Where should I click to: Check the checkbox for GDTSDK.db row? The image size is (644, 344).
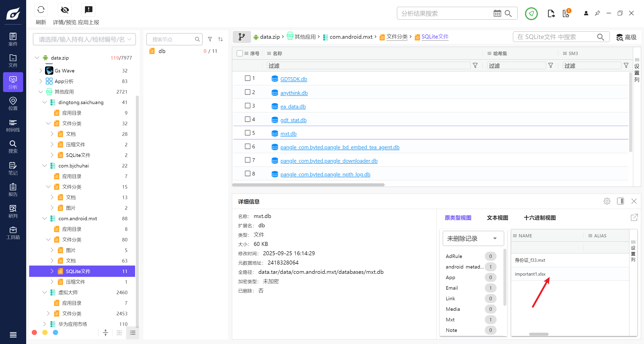[248, 78]
